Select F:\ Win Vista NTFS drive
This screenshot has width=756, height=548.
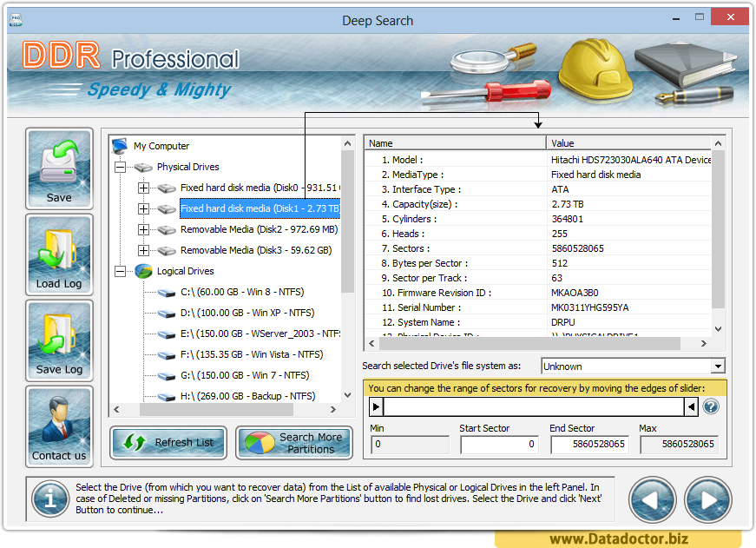[x=252, y=354]
